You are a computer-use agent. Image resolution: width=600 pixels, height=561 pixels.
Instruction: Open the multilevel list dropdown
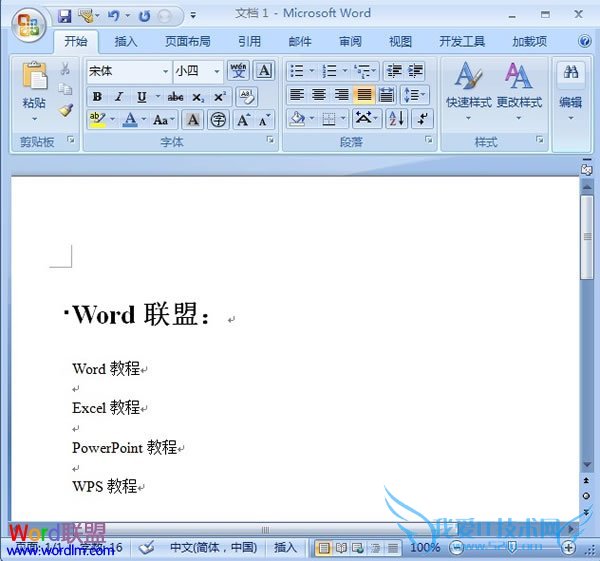coord(374,70)
